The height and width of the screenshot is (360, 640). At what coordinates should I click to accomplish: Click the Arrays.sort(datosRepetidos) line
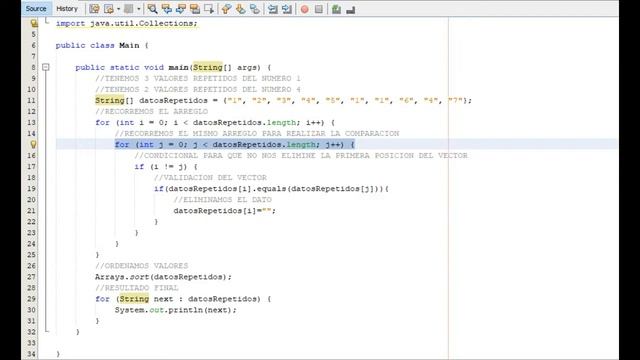163,277
